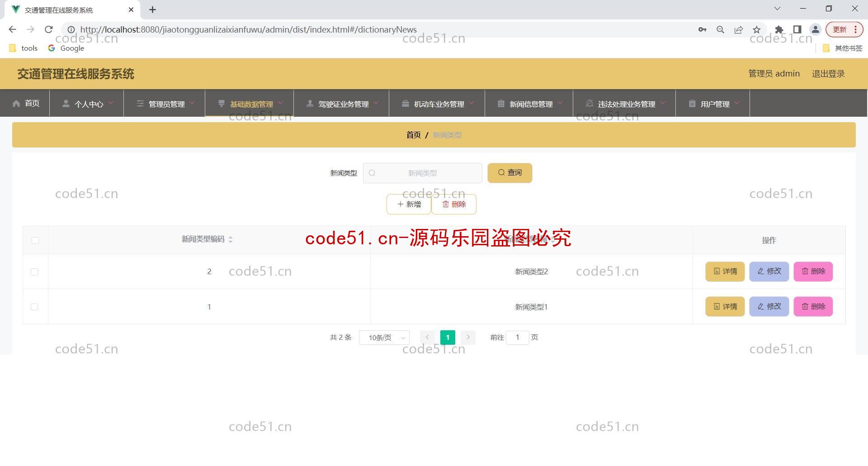The image size is (868, 466).
Task: Click the zoom magnifier icon in address bar
Action: point(721,29)
